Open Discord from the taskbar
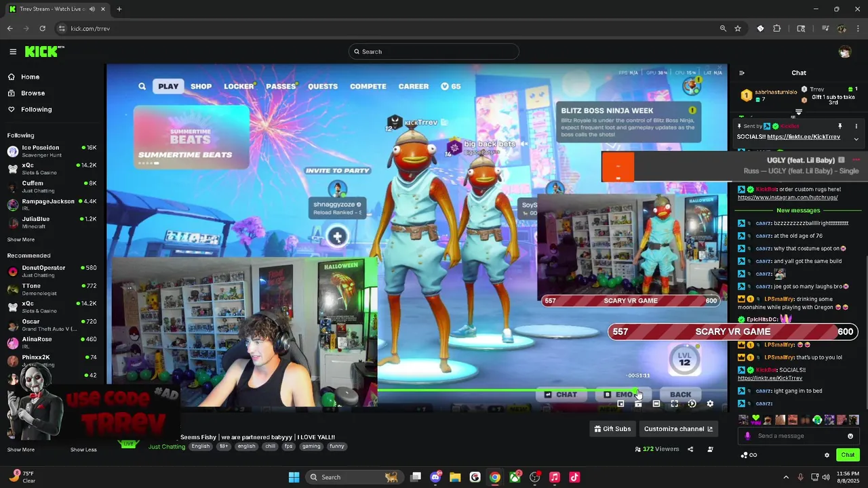This screenshot has height=488, width=868. click(x=435, y=477)
